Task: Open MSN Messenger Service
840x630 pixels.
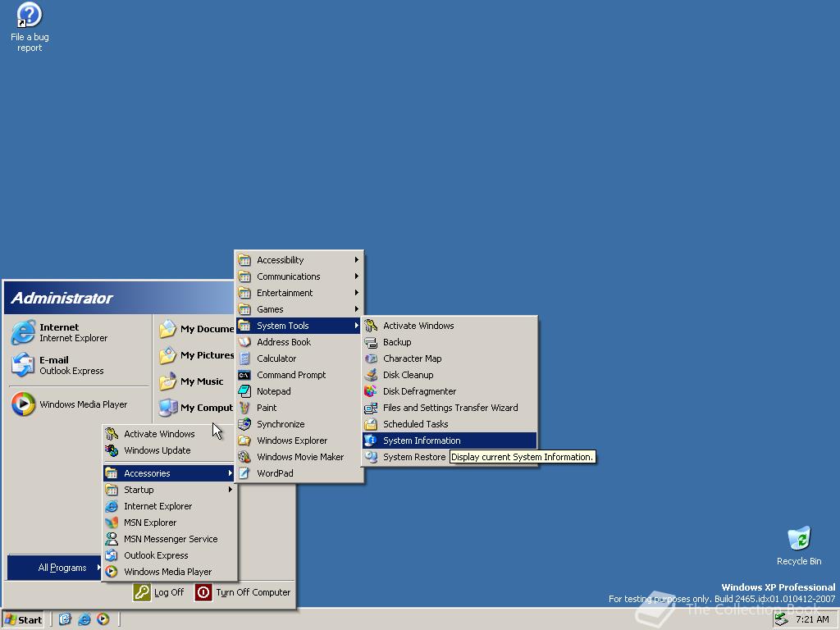Action: click(169, 539)
